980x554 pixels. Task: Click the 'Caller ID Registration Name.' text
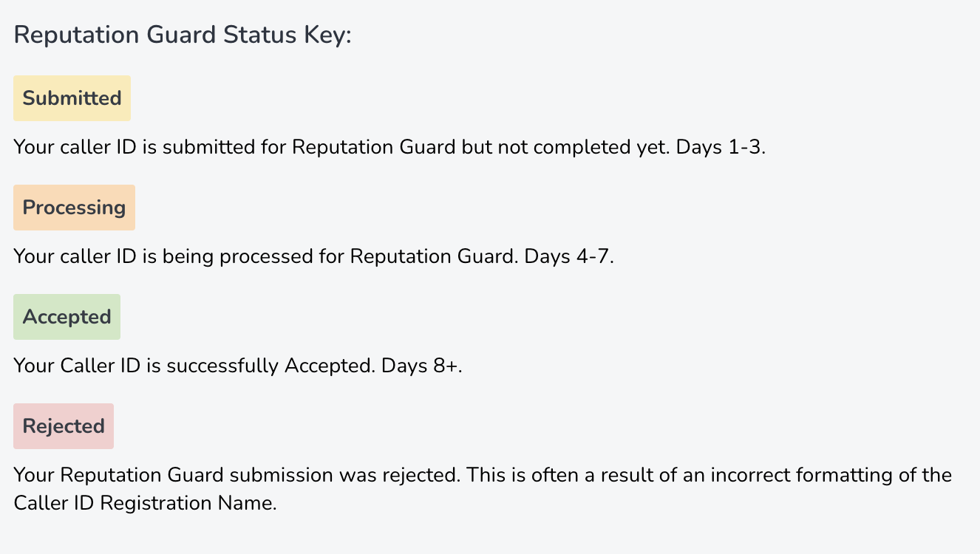click(x=145, y=503)
